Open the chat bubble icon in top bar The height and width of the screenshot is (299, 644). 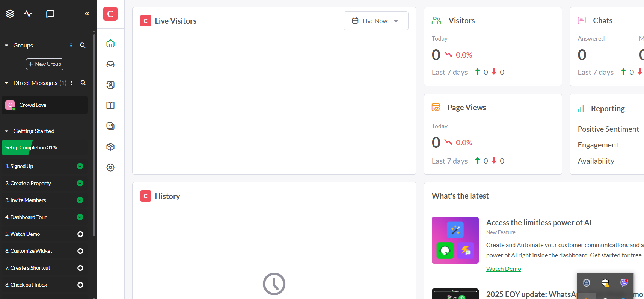[50, 14]
